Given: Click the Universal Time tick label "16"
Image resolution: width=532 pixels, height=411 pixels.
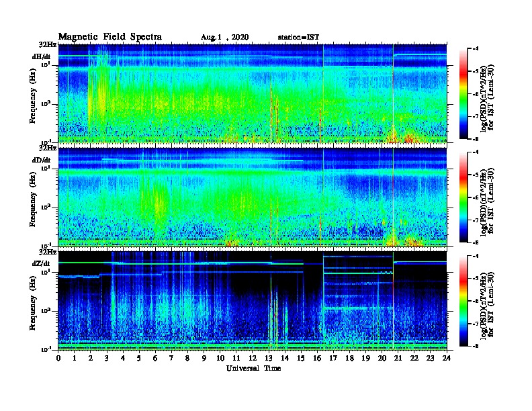Looking at the screenshot, I should click(x=317, y=359).
